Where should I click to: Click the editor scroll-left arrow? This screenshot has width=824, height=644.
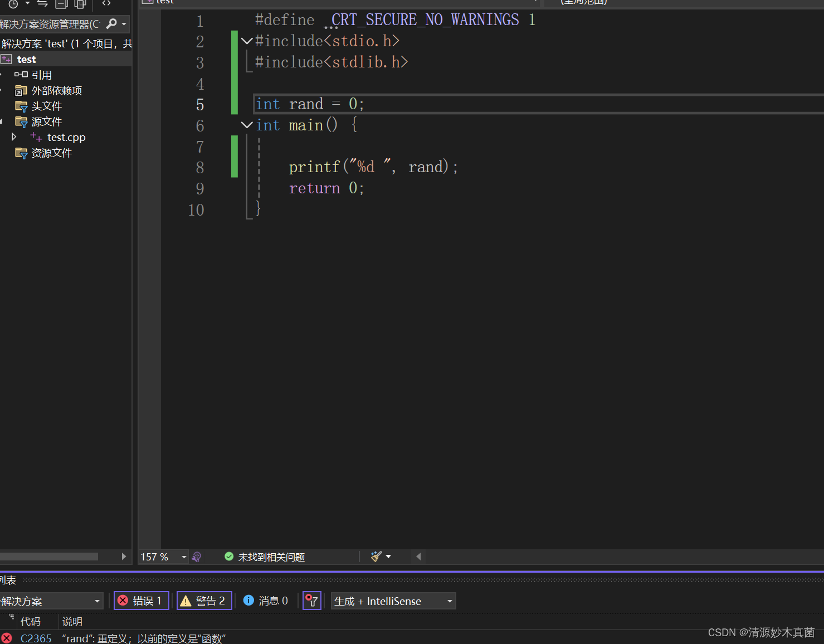[x=418, y=556]
